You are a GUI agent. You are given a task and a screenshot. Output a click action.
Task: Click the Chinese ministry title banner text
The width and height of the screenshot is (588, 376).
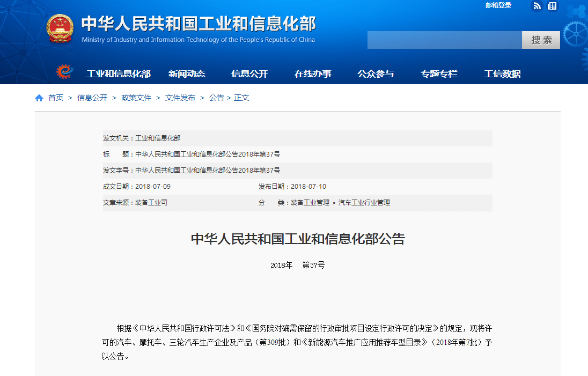pyautogui.click(x=199, y=23)
